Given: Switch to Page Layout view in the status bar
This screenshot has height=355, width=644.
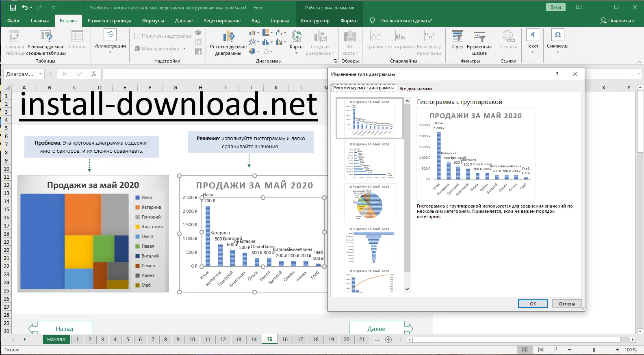Looking at the screenshot, I should pos(541,350).
